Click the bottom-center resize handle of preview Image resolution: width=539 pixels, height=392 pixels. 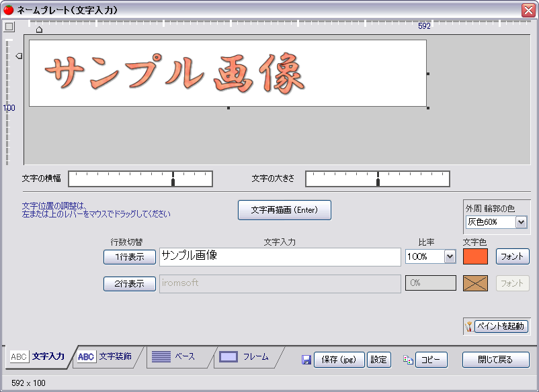[x=229, y=108]
